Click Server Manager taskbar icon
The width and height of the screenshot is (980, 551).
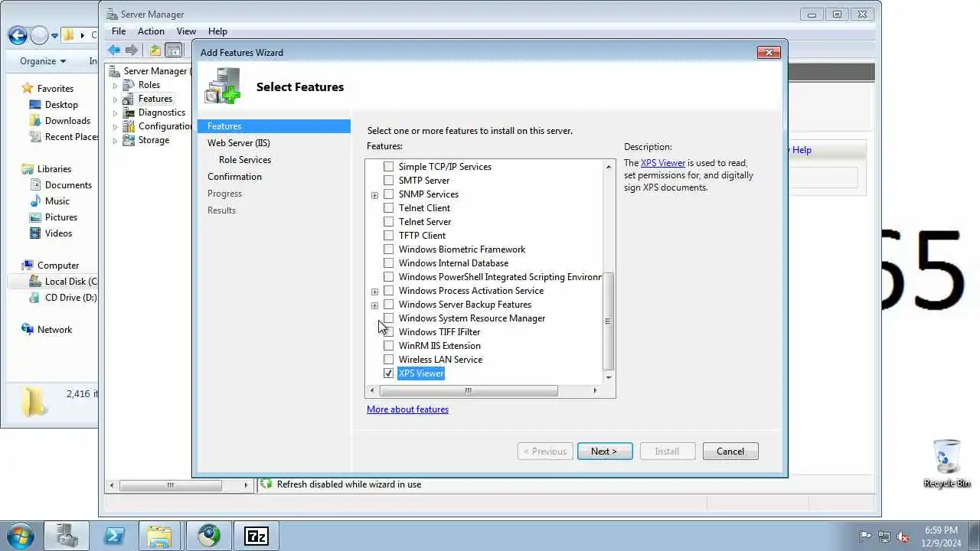click(x=67, y=536)
